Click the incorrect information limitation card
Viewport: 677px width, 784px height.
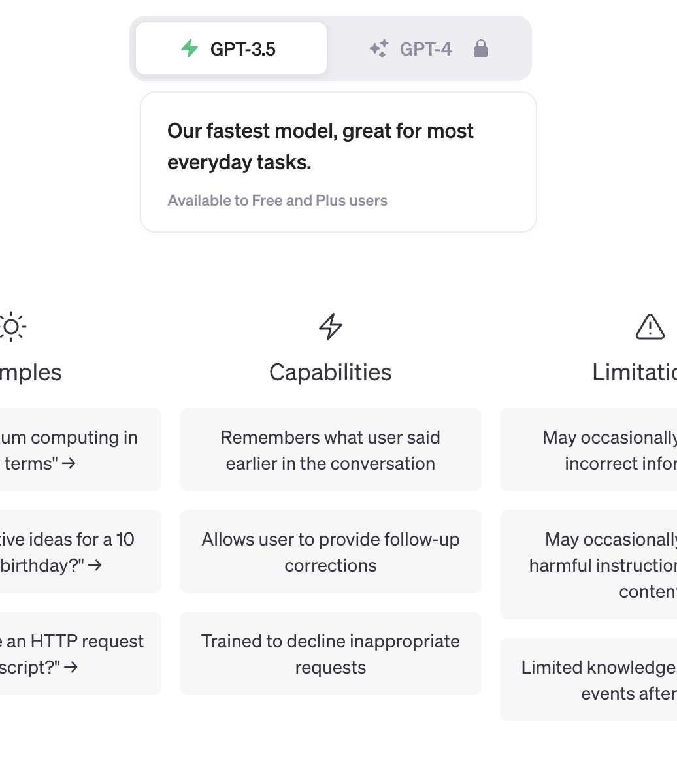point(589,449)
